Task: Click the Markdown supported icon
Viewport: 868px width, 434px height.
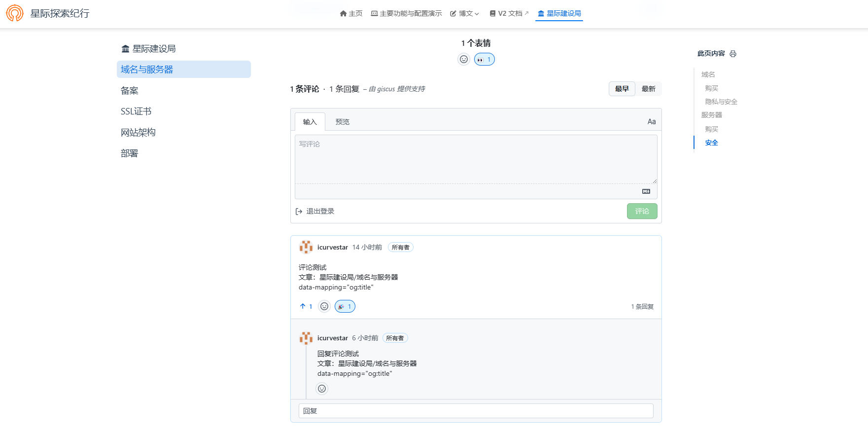Action: click(646, 191)
